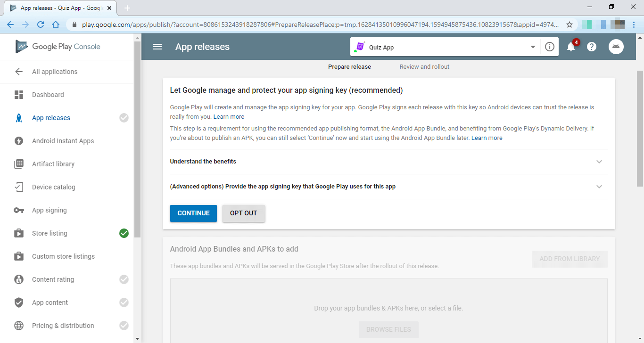Viewport: 644px width, 343px height.
Task: Open Artifact library in sidebar
Action: (53, 164)
